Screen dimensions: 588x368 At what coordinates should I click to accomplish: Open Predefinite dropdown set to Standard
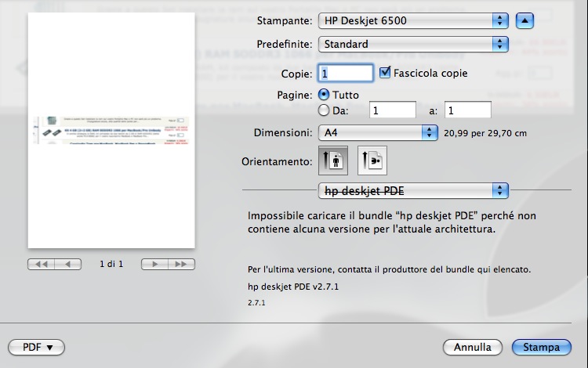413,44
